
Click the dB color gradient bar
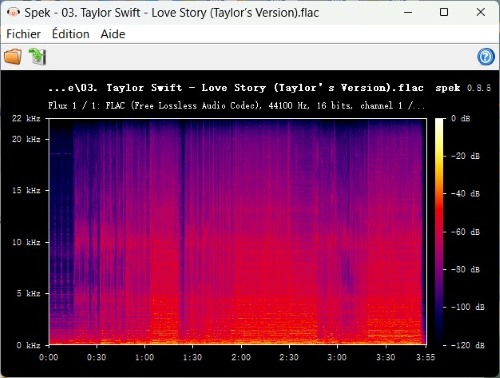(x=440, y=231)
